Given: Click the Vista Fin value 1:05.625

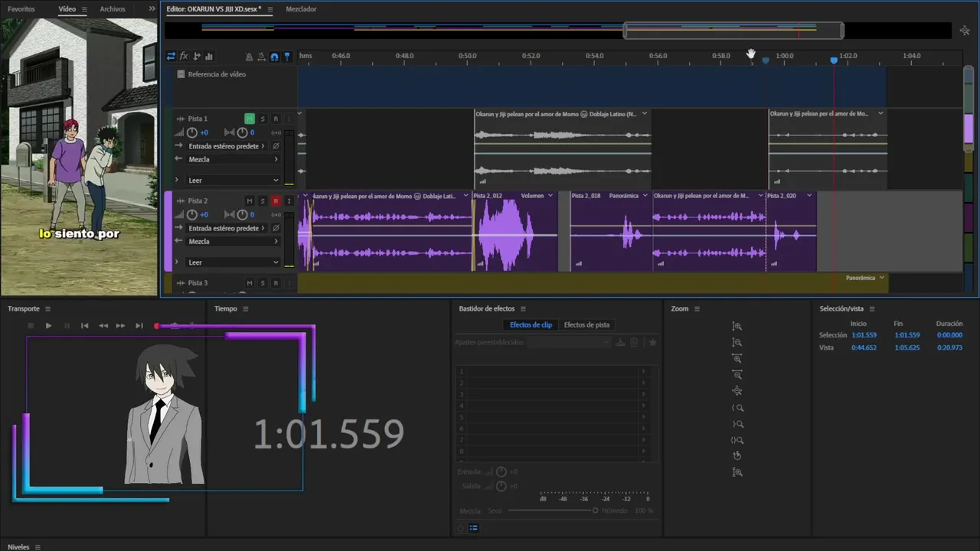Looking at the screenshot, I should (x=906, y=347).
